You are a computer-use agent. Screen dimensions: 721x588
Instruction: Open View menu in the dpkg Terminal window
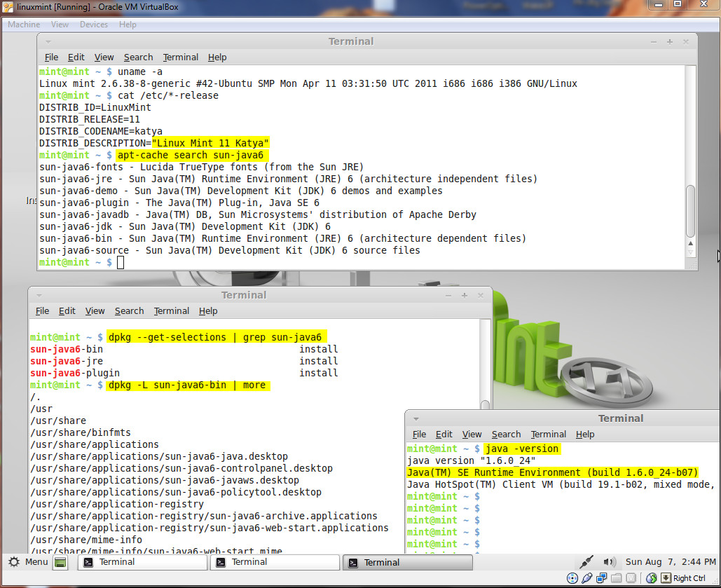pos(95,311)
